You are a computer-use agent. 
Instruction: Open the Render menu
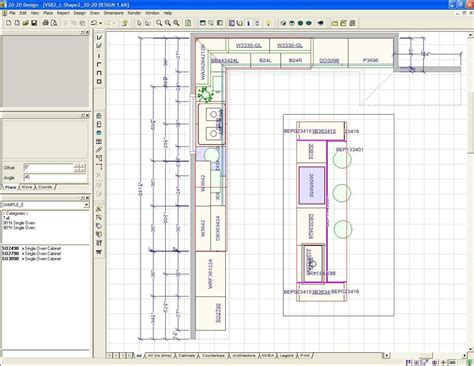[x=134, y=13]
